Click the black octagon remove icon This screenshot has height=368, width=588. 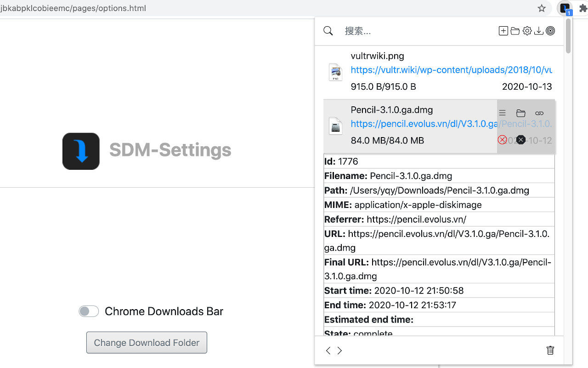[520, 140]
